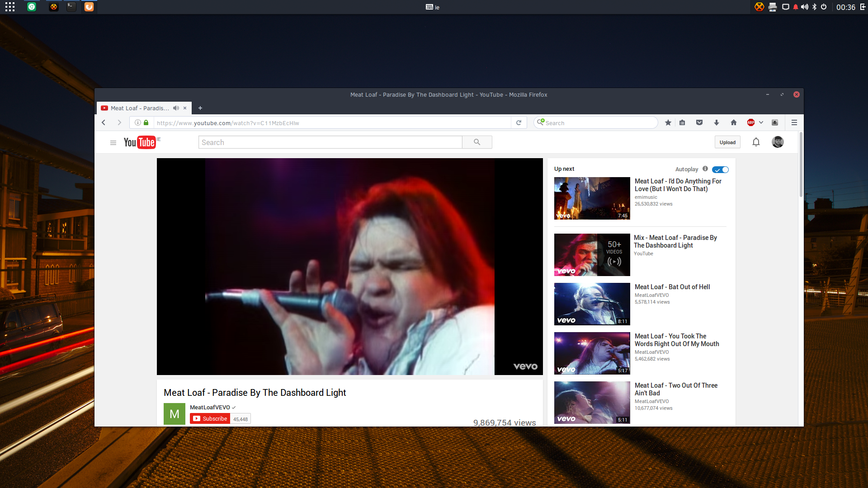This screenshot has width=868, height=488.
Task: Click the power icon in system tray
Action: click(824, 7)
